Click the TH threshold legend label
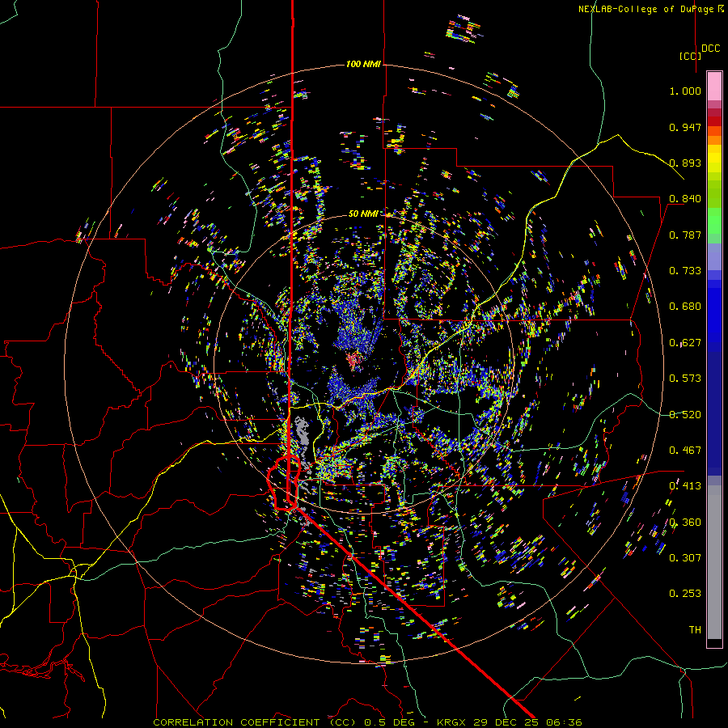 pyautogui.click(x=695, y=630)
